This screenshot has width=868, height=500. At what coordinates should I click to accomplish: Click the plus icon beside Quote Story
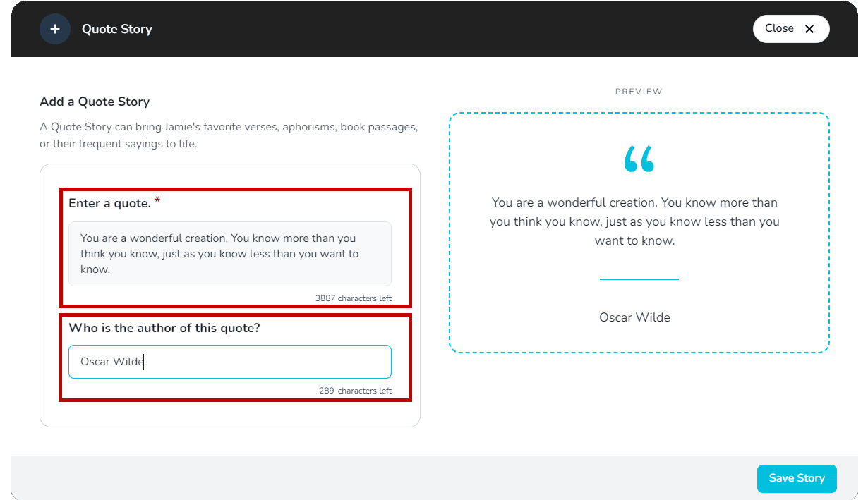(55, 29)
